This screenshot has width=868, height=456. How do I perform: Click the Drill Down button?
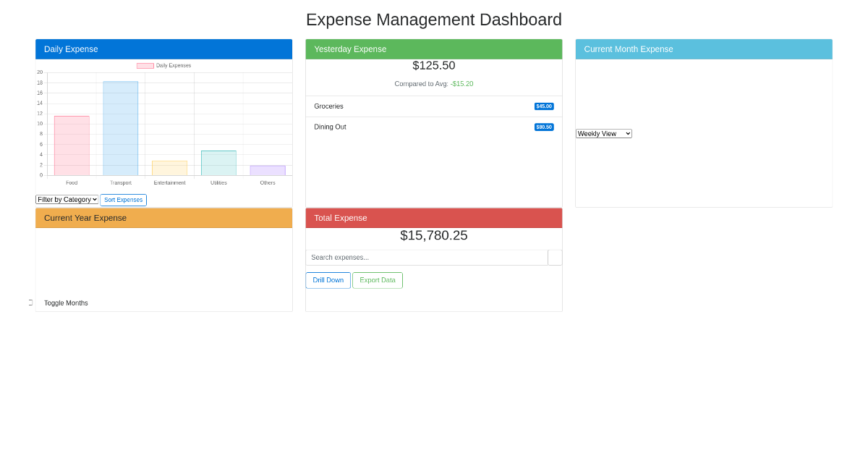[x=328, y=280]
